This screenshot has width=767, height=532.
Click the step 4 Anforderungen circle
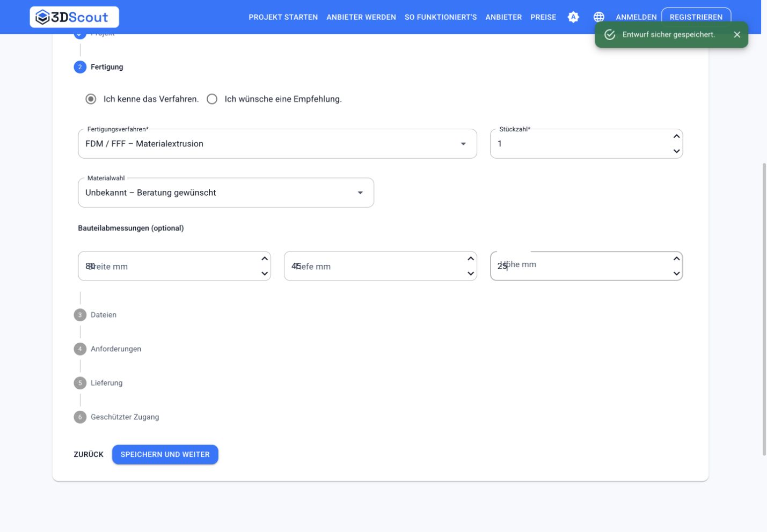80,349
